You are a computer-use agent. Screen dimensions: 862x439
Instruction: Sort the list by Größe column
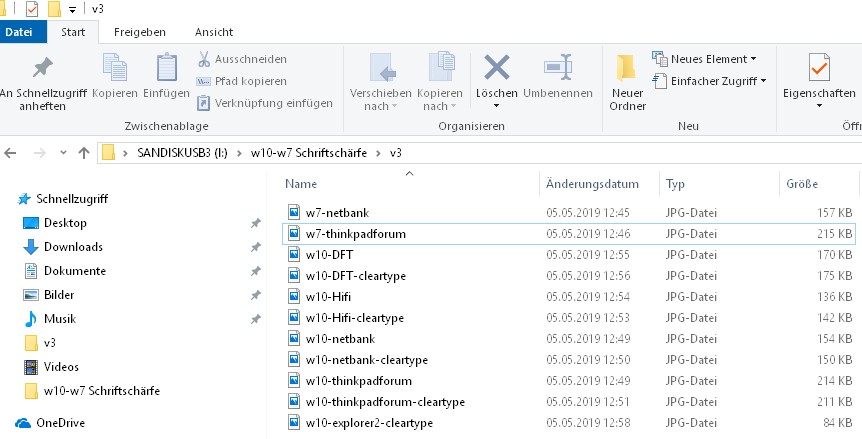pos(802,184)
